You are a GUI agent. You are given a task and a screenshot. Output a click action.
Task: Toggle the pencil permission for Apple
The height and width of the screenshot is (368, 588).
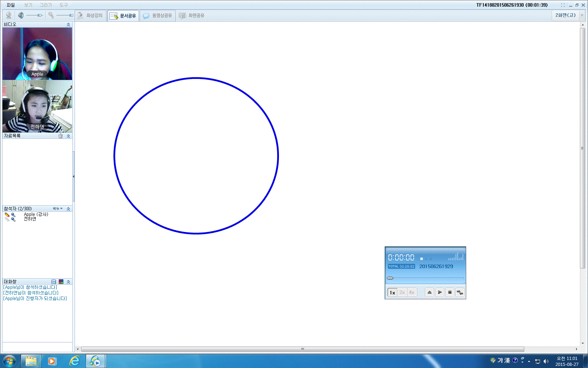click(x=7, y=214)
